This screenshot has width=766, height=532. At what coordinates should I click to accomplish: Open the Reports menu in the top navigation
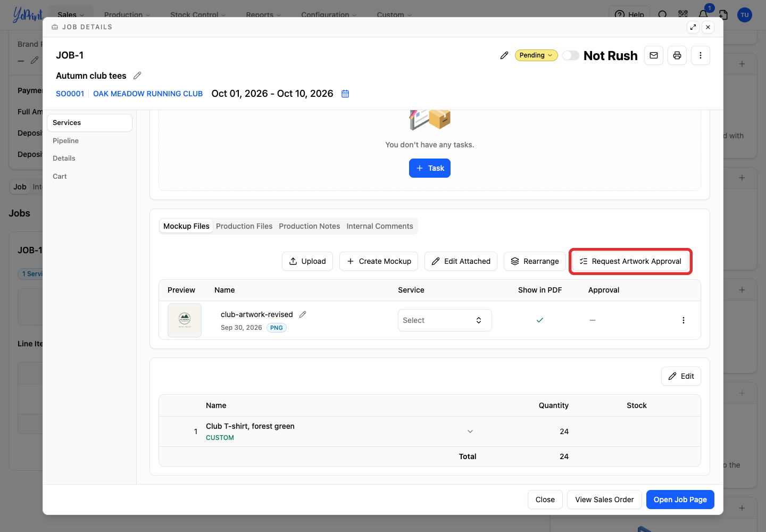coord(263,15)
